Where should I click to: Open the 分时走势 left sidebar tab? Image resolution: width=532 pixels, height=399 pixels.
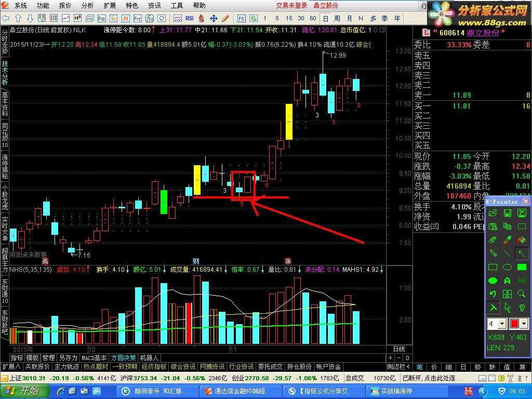click(x=5, y=43)
